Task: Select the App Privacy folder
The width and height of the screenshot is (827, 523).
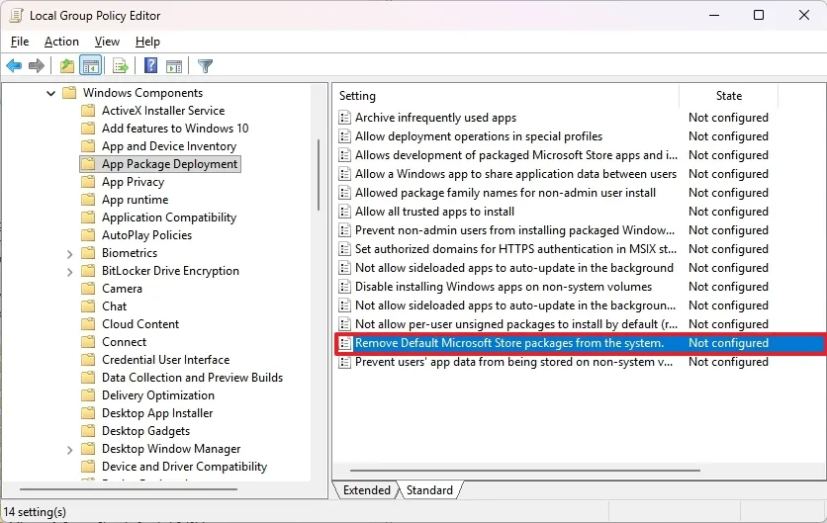Action: [x=132, y=182]
